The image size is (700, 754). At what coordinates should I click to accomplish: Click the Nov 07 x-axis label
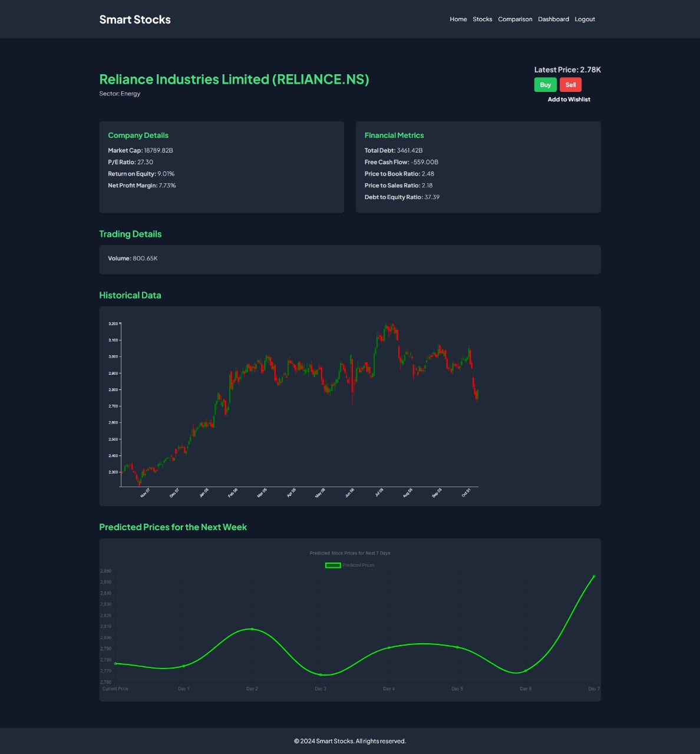tap(145, 493)
